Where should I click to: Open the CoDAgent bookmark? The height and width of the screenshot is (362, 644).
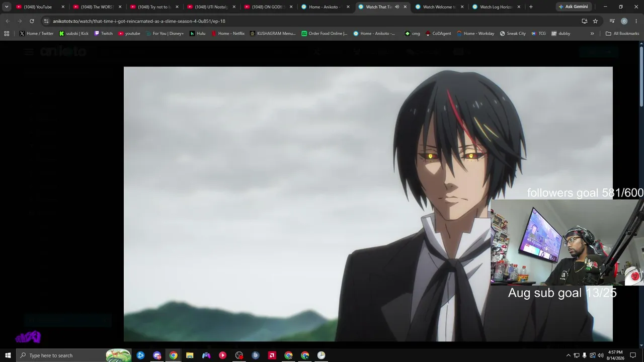click(x=438, y=34)
